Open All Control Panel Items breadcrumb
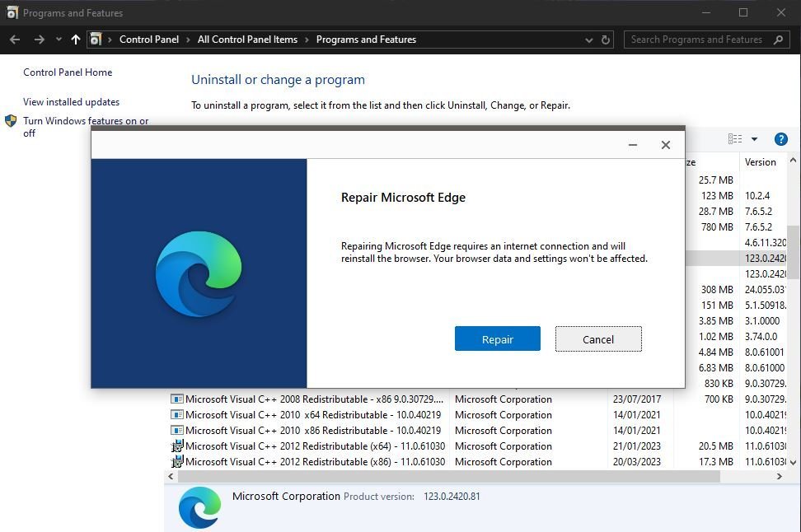801x532 pixels. coord(247,40)
